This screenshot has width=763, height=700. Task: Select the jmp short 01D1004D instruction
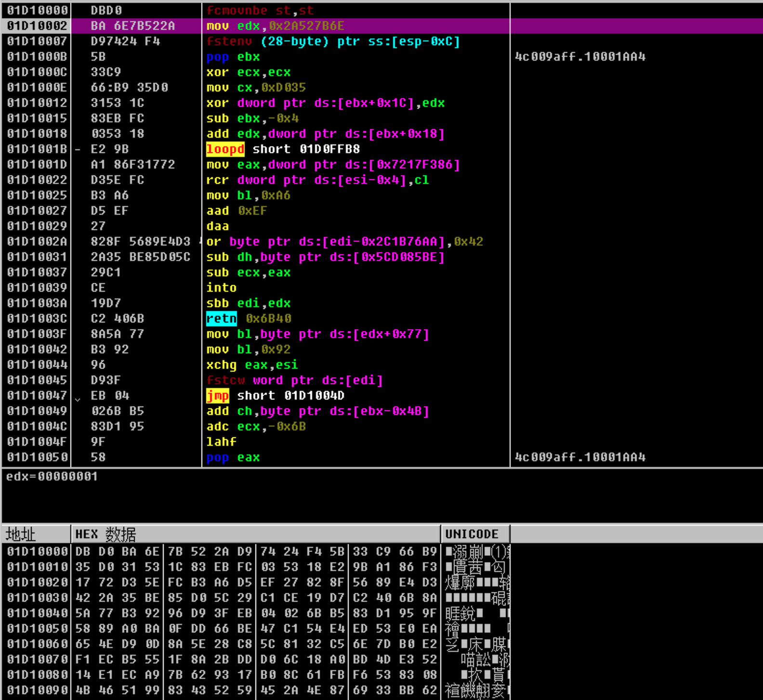275,396
